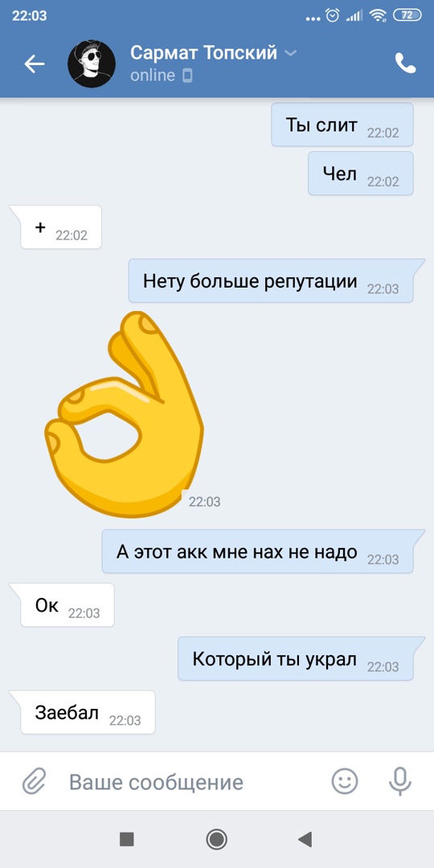Open the attachment paperclip menu
Image resolution: width=434 pixels, height=868 pixels.
tap(35, 782)
